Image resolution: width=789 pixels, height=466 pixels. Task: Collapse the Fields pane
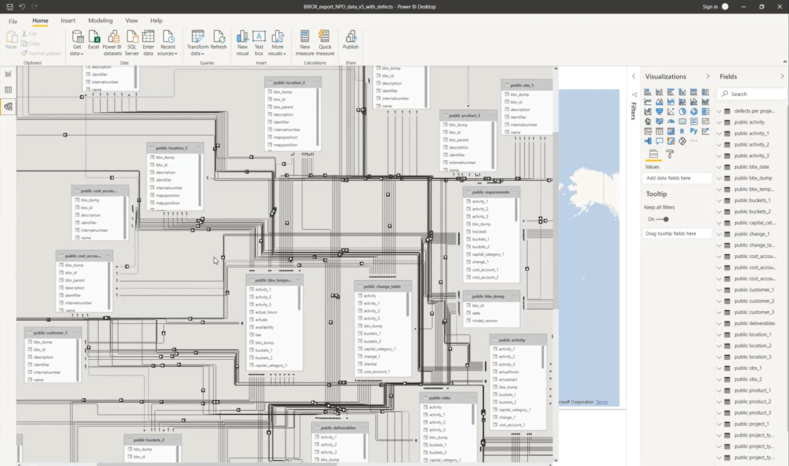click(x=782, y=76)
